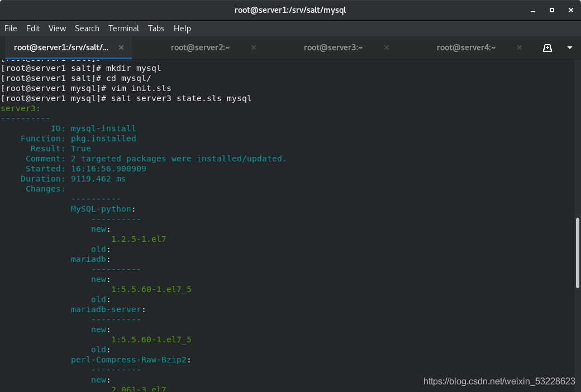Open the Help menu
The image size is (581, 392).
182,28
